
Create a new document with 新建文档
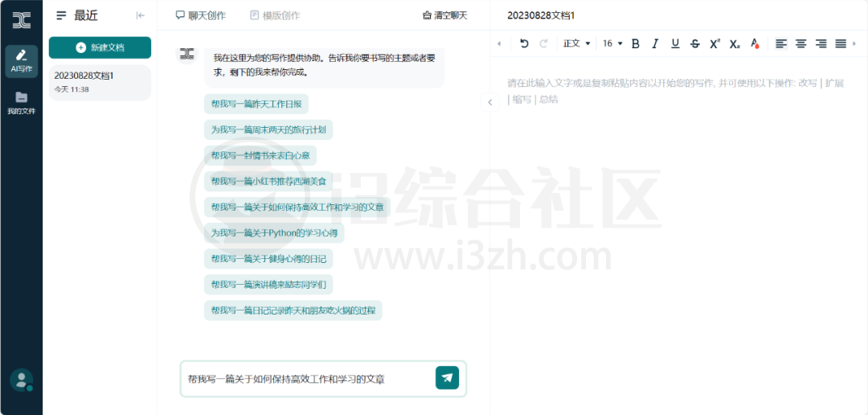(100, 47)
